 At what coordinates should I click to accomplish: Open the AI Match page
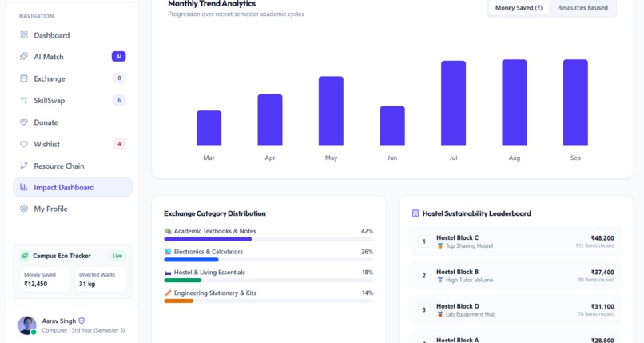73,57
